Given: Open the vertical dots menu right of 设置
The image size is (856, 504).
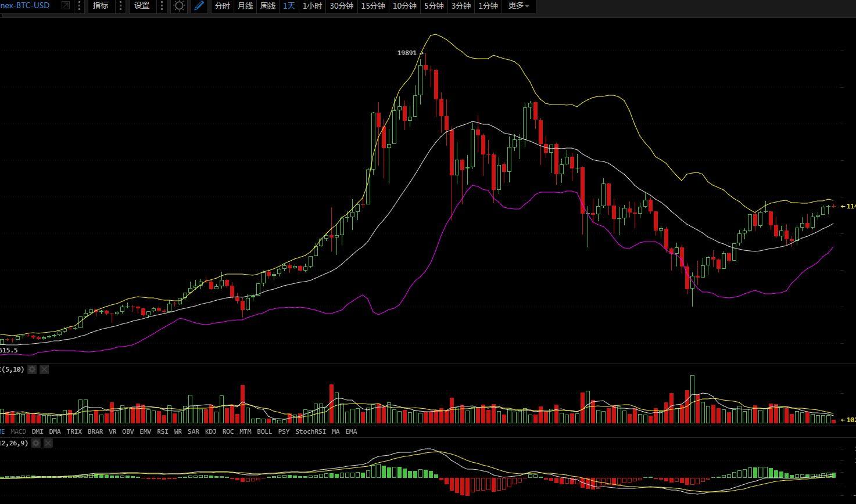Looking at the screenshot, I should pyautogui.click(x=162, y=6).
